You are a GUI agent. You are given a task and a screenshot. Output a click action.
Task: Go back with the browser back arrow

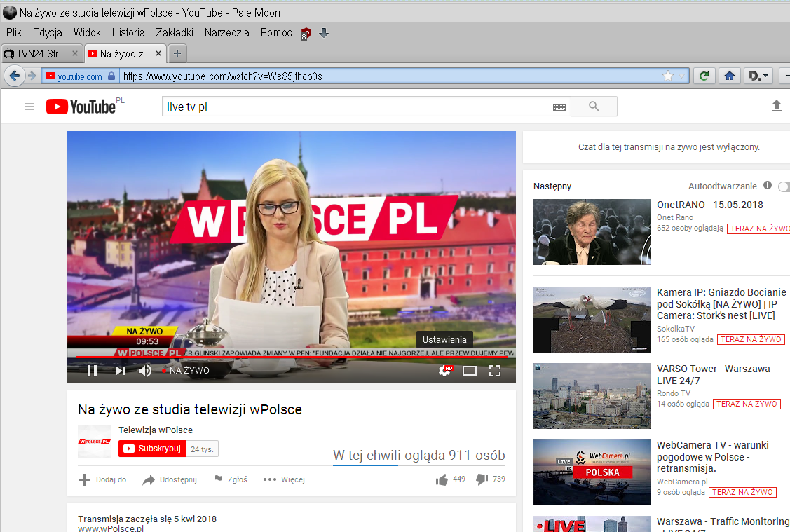click(x=15, y=76)
